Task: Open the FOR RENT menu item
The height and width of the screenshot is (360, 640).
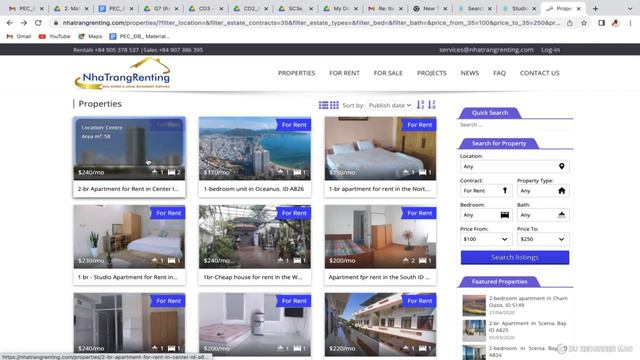Action: click(x=344, y=73)
